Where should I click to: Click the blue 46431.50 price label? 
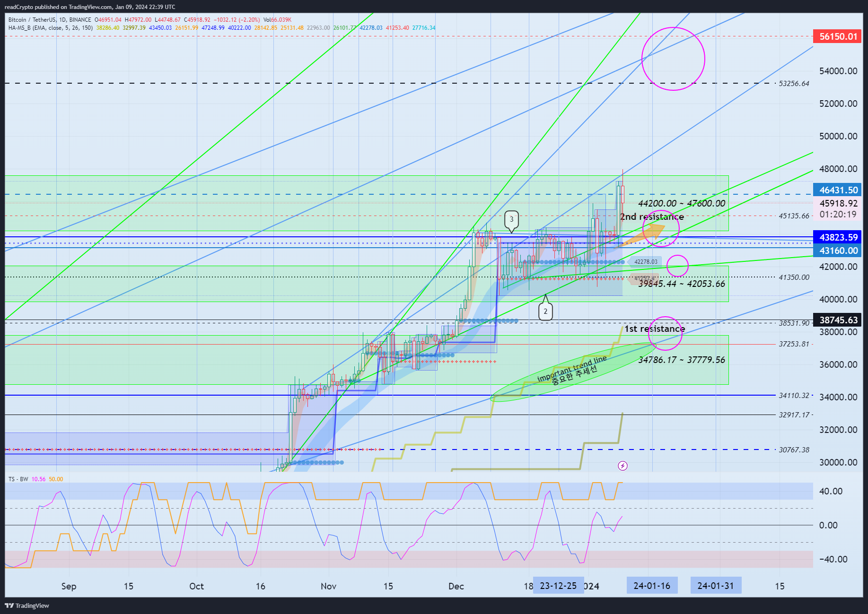pos(838,190)
